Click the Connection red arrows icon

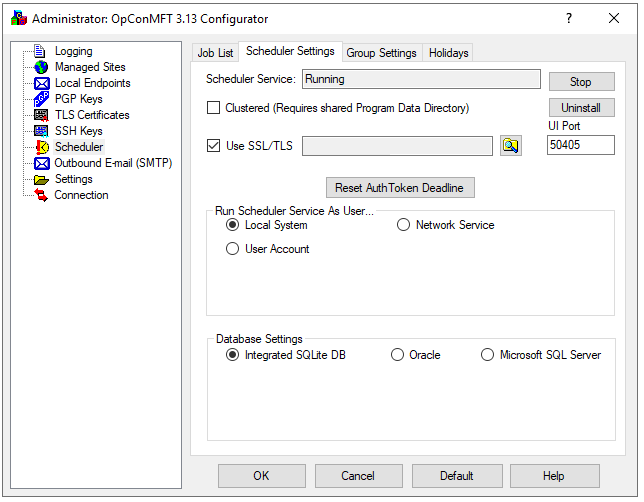click(x=41, y=195)
